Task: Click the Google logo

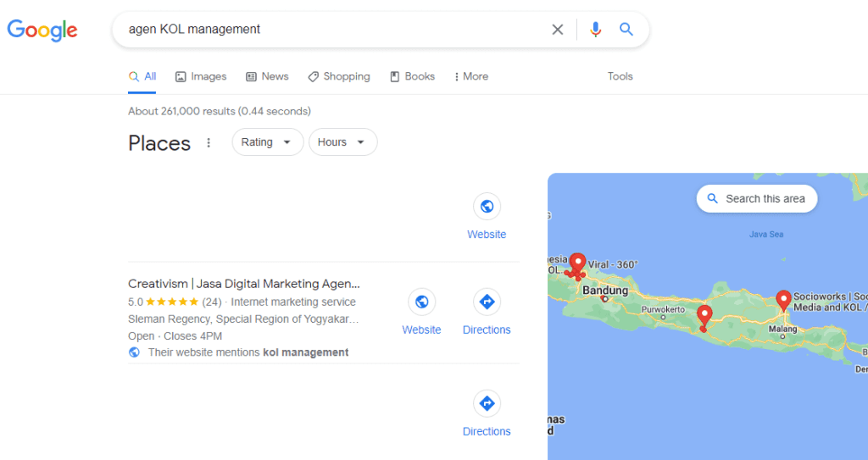Action: coord(42,30)
